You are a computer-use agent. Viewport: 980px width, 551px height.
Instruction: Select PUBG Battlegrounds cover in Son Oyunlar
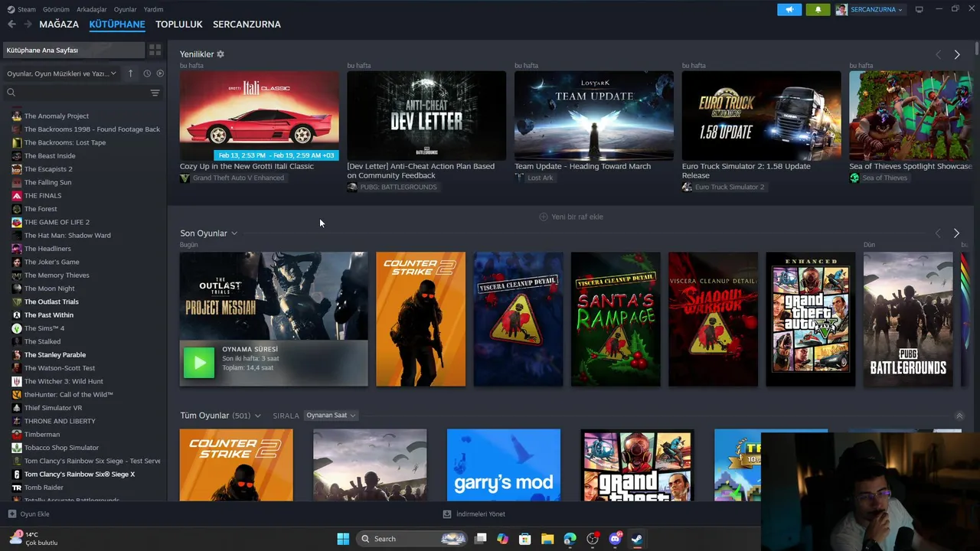[908, 319]
